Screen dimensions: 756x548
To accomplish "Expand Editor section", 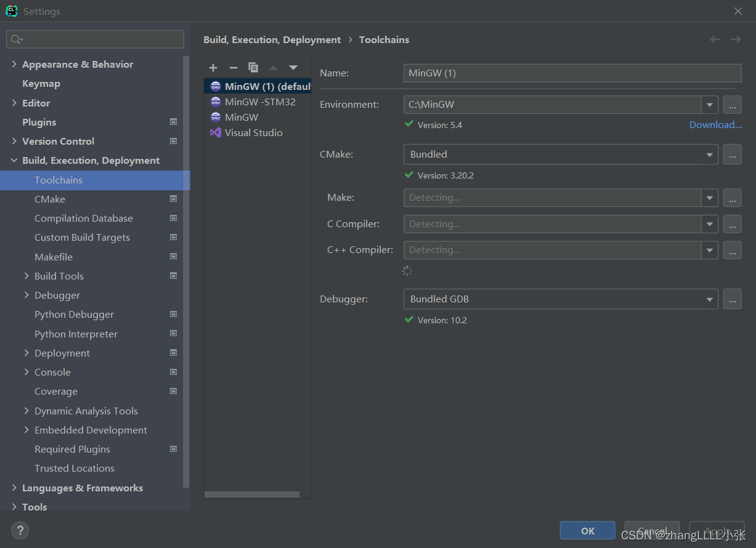I will [x=14, y=103].
